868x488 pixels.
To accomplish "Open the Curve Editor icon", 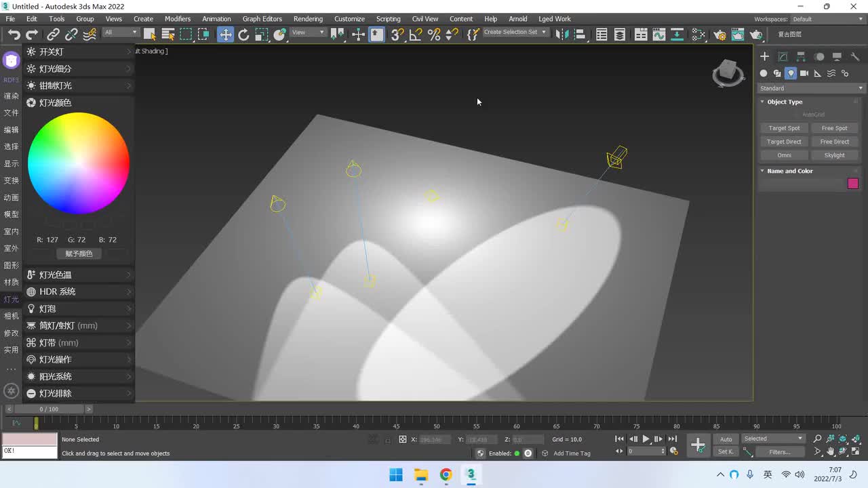I will click(658, 35).
